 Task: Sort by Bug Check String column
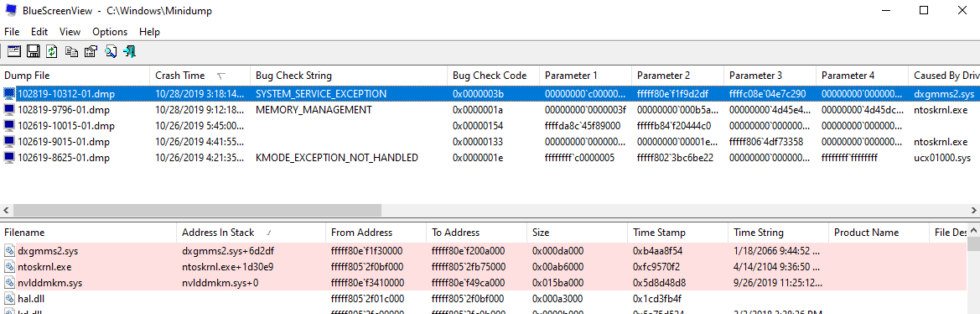coord(349,76)
